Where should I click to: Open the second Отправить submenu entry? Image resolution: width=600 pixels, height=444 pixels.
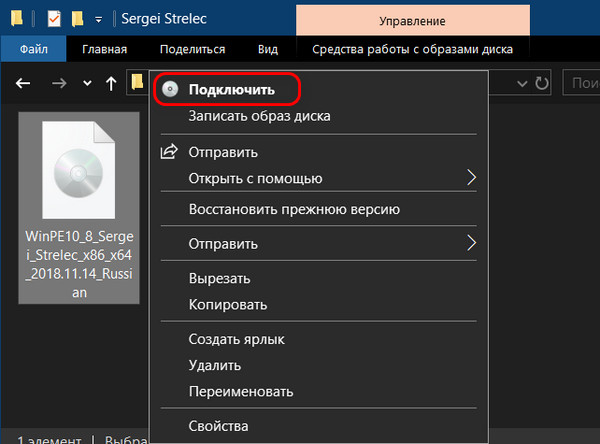tap(319, 244)
